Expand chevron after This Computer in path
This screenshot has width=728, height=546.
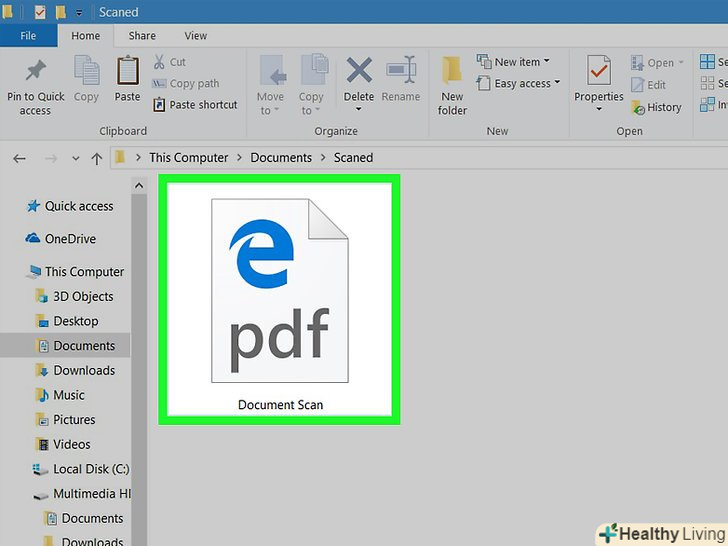point(240,158)
